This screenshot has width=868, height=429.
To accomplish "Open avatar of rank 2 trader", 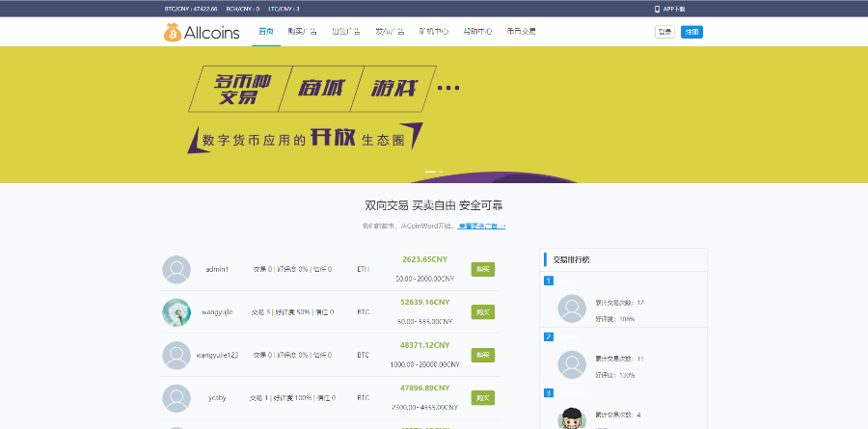I will (572, 364).
